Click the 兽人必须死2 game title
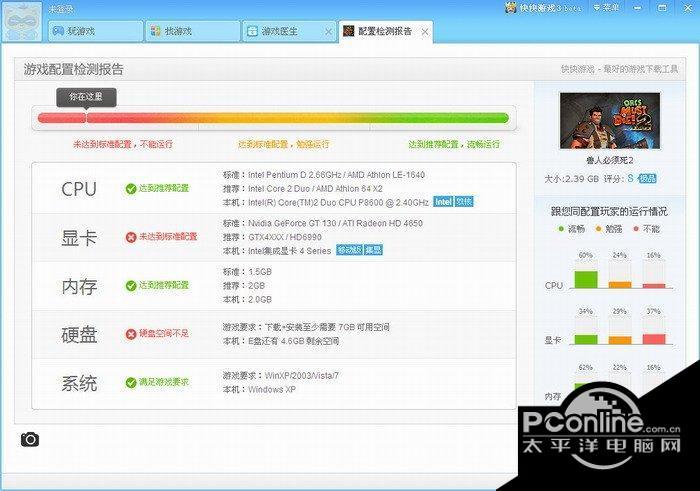Screen dimensions: 700x491 pyautogui.click(x=610, y=160)
